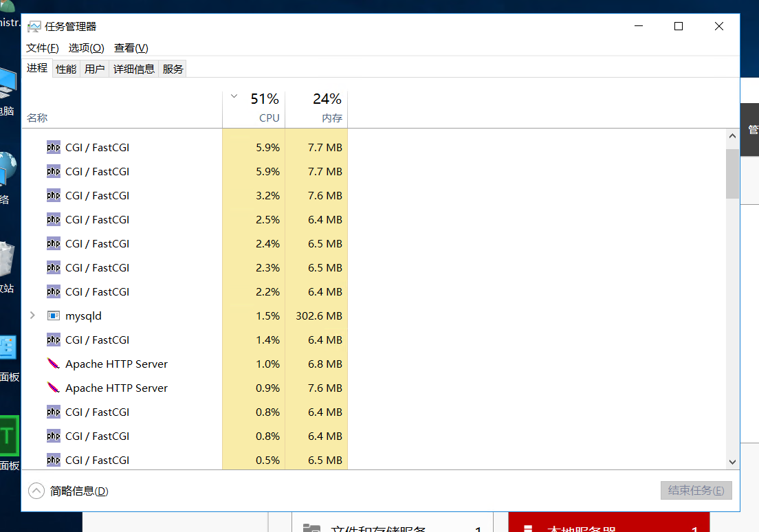The image size is (759, 532).
Task: Click php icon of the 1.4% CGI / FastCGI row
Action: (x=53, y=340)
